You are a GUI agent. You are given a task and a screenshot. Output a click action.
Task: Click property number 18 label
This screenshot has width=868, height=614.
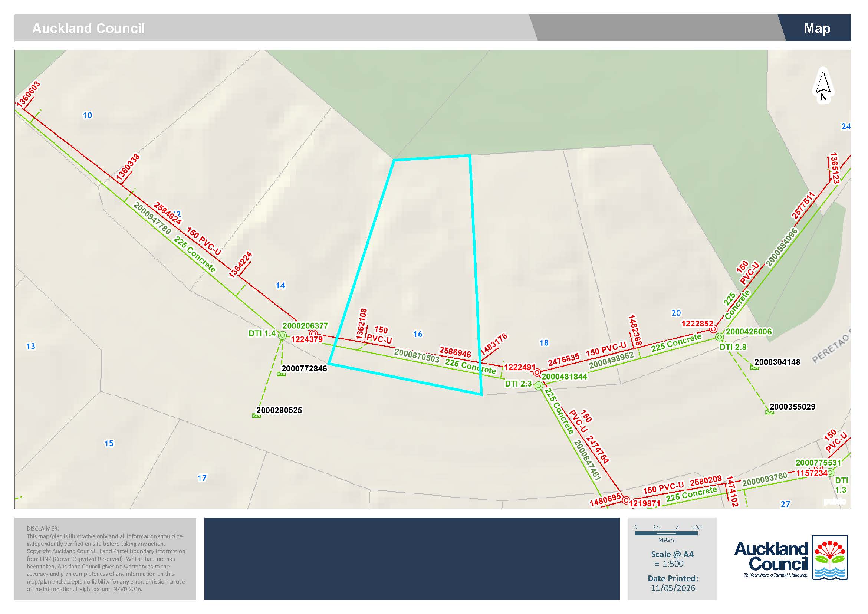coord(544,343)
